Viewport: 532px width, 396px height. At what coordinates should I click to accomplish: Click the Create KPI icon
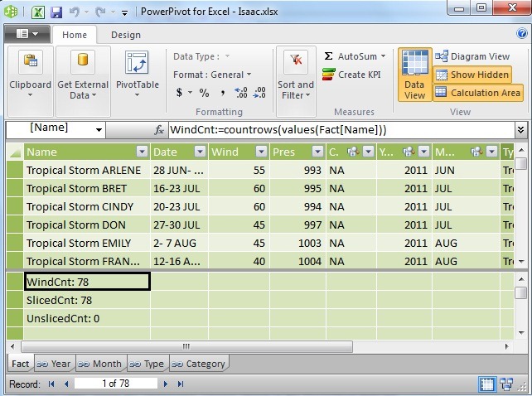point(328,75)
